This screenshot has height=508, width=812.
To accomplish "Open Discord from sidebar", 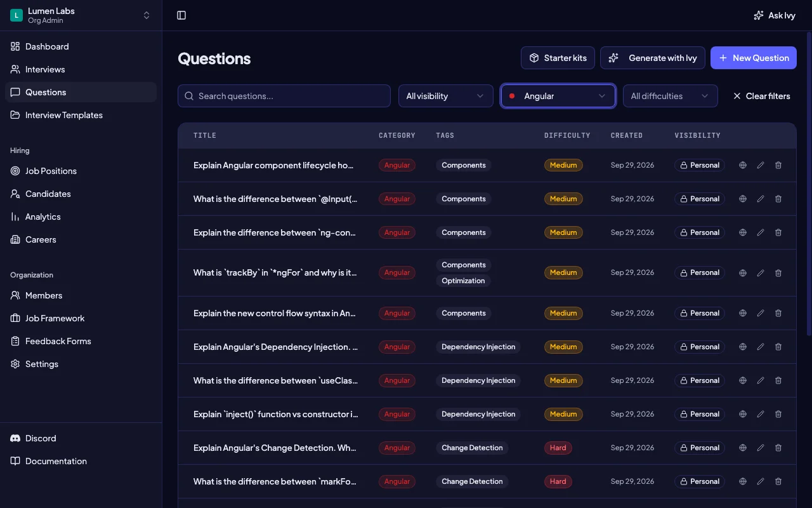I will click(81, 438).
